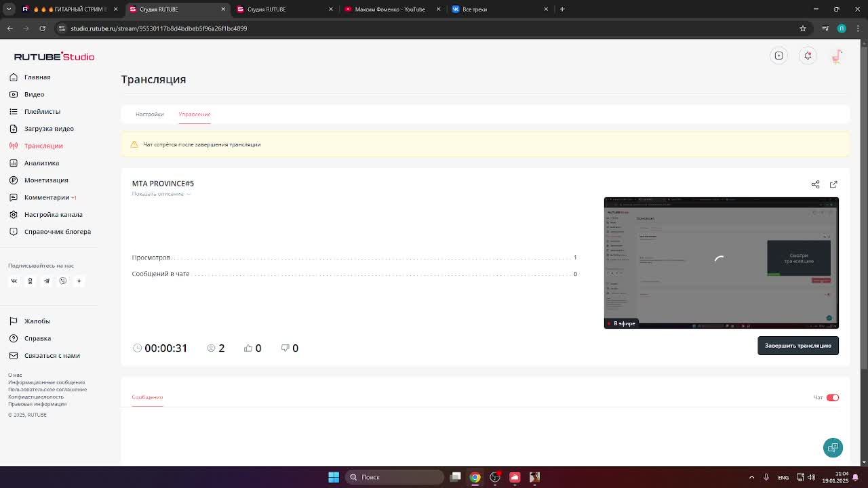The height and width of the screenshot is (488, 868).
Task: Click the live stream preview thumbnail
Action: coord(721,263)
